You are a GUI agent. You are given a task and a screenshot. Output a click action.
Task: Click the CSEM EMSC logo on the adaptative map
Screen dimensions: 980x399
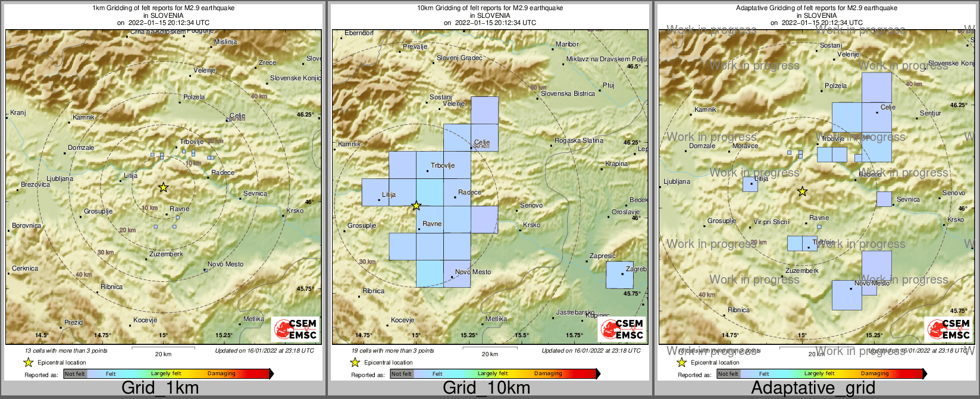949,329
